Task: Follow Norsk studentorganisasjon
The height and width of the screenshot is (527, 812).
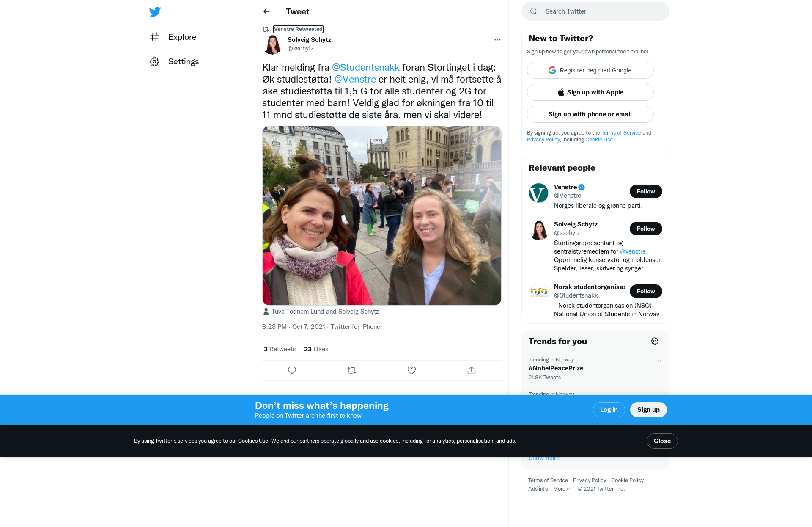Action: 646,291
